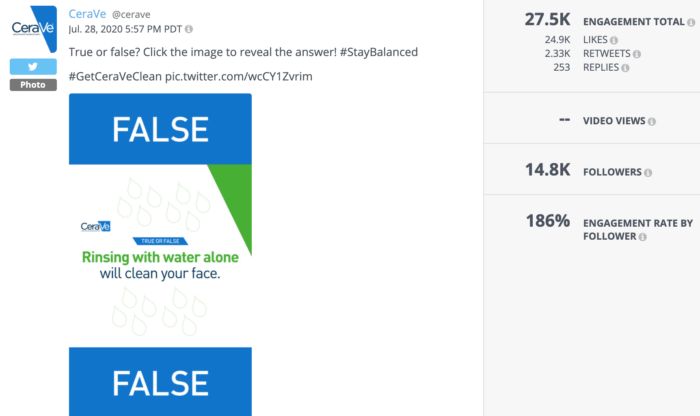Open info icon for Engagement Rate by Follower
Screen dimensions: 700x416
pos(643,237)
